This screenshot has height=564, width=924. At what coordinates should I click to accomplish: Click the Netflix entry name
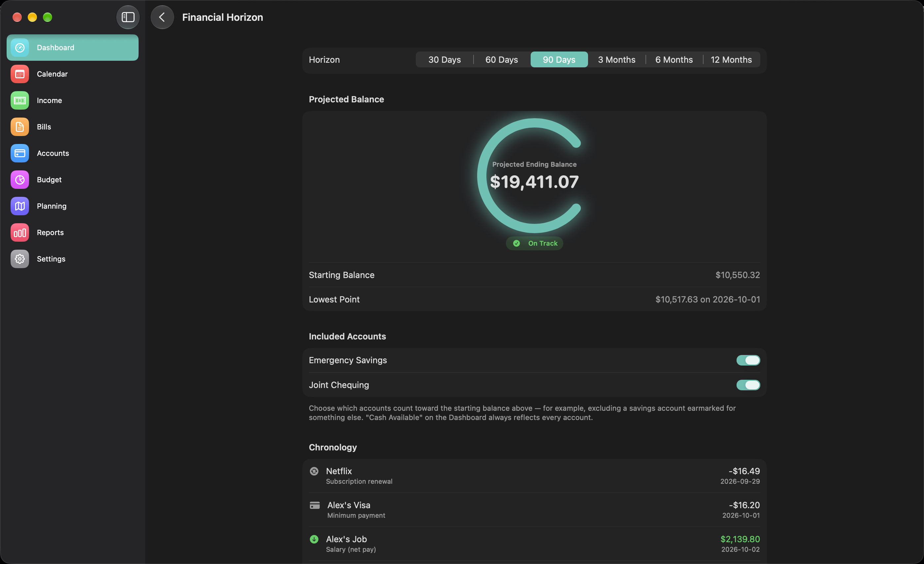coord(339,471)
